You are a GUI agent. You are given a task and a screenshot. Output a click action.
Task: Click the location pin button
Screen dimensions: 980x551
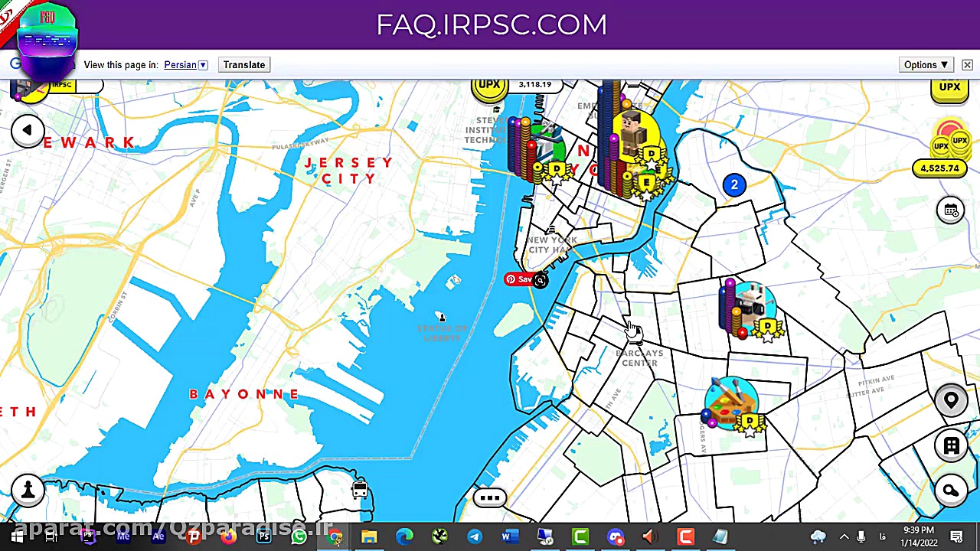coord(951,400)
